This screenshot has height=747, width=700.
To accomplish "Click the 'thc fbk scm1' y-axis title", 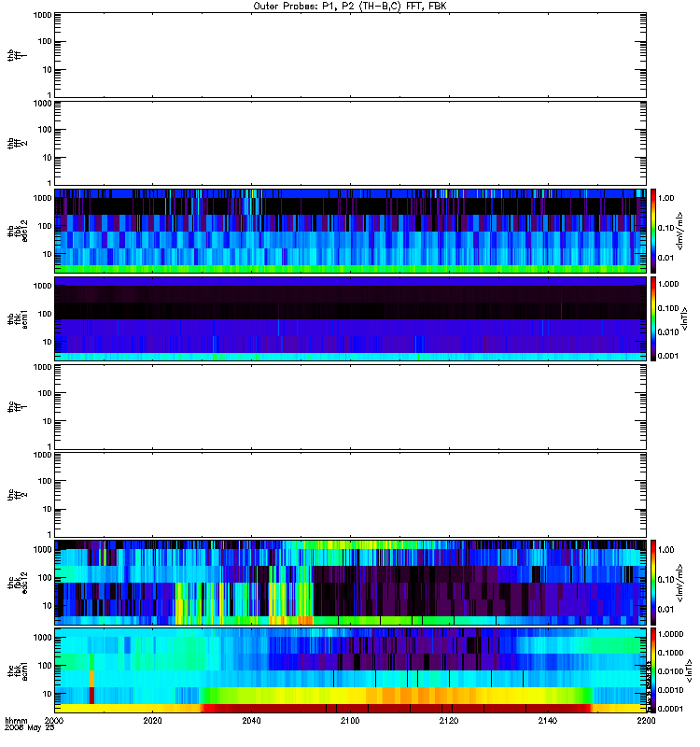I will click(17, 669).
